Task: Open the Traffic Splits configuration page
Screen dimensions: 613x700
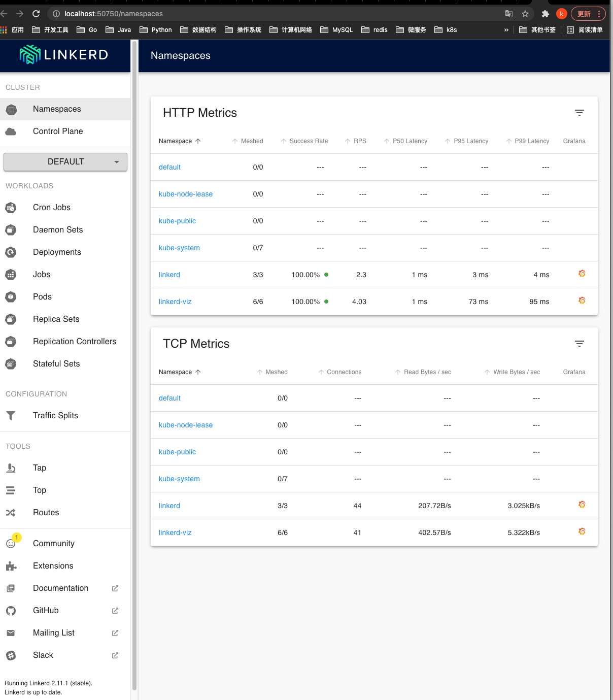Action: (65, 416)
